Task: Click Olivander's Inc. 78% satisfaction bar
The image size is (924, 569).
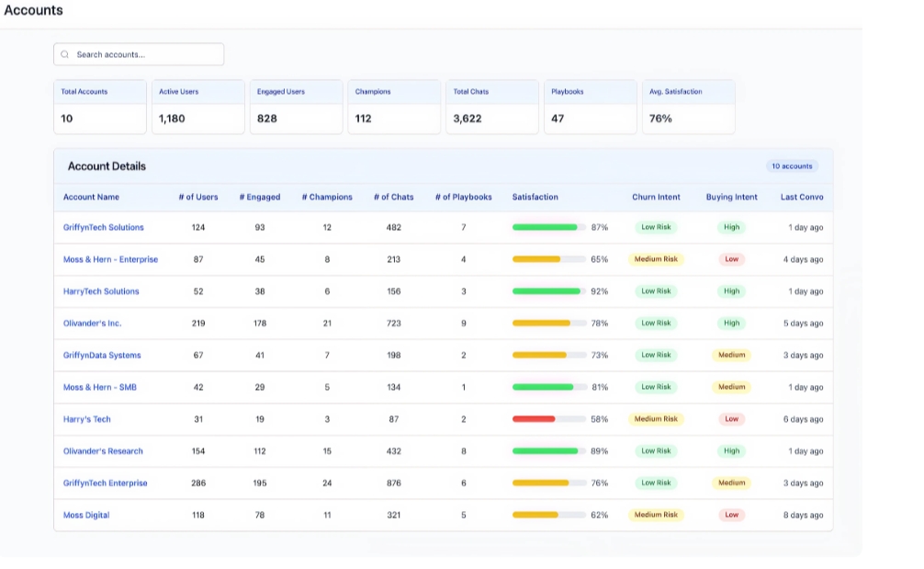Action: [549, 324]
